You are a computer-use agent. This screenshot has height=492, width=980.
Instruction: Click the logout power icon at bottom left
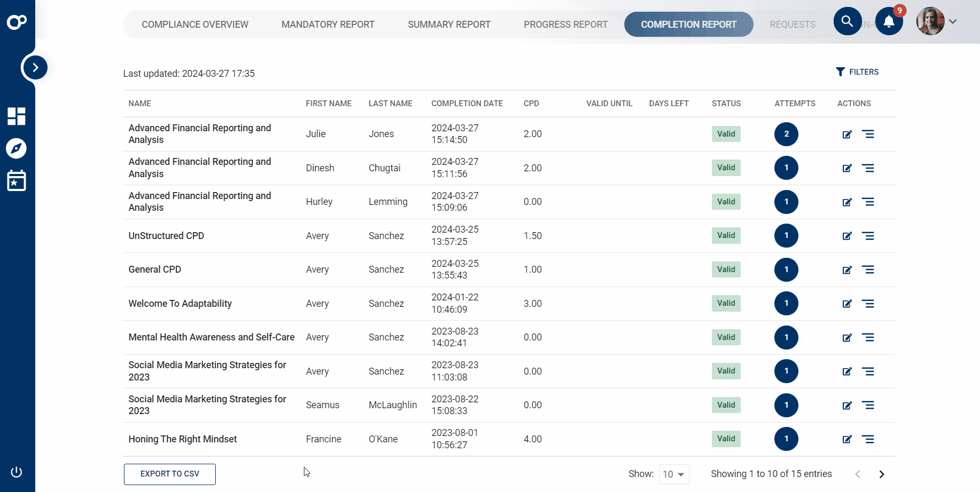tap(17, 472)
